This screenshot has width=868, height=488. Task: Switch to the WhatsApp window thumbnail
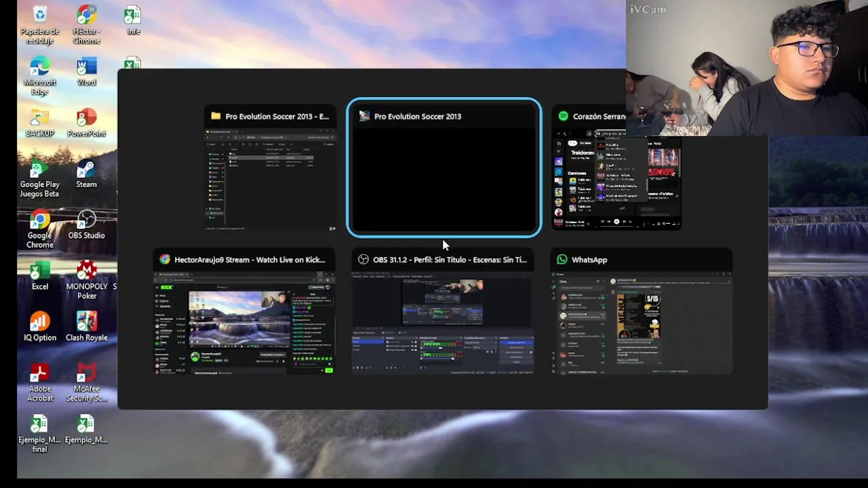click(x=642, y=312)
